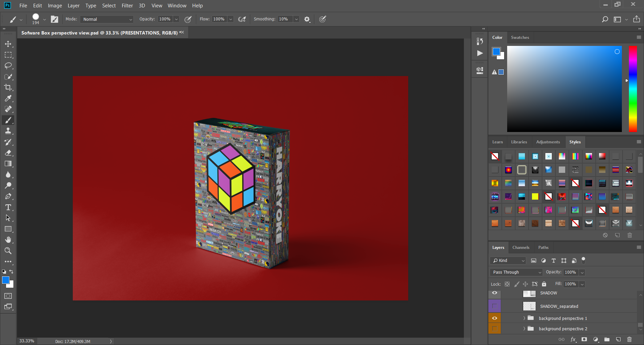The height and width of the screenshot is (345, 644).
Task: Open the History panel icon
Action: [x=480, y=41]
